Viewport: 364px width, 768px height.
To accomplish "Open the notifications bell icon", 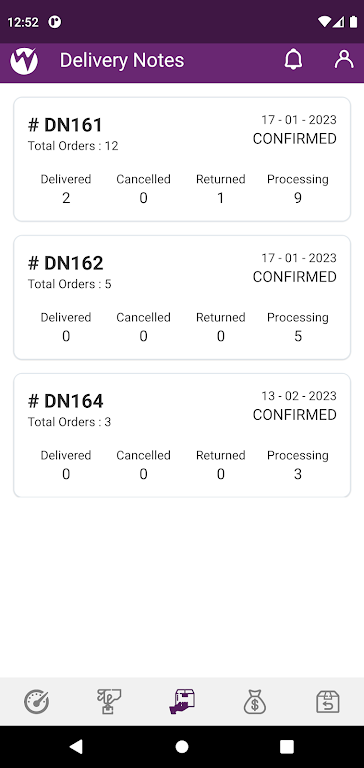I will 293,60.
